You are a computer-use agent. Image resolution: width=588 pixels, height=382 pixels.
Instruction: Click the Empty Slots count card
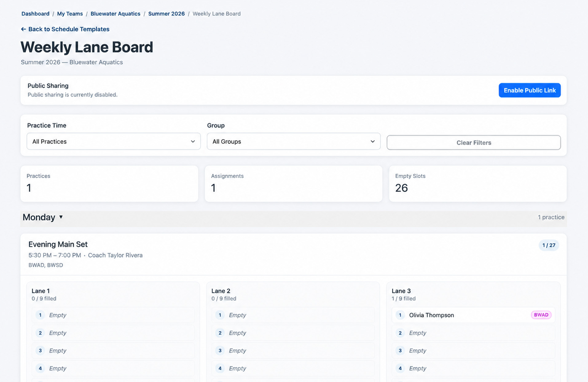click(478, 184)
